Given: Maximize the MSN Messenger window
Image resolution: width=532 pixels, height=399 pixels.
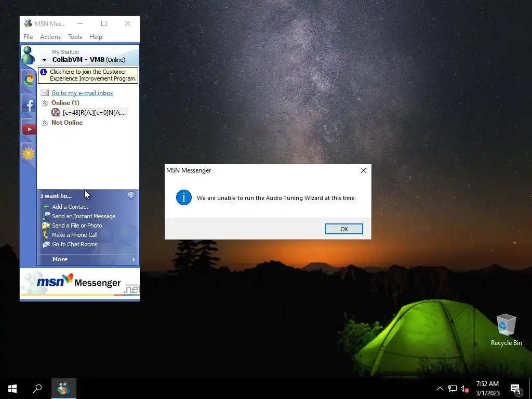Looking at the screenshot, I should (x=104, y=23).
